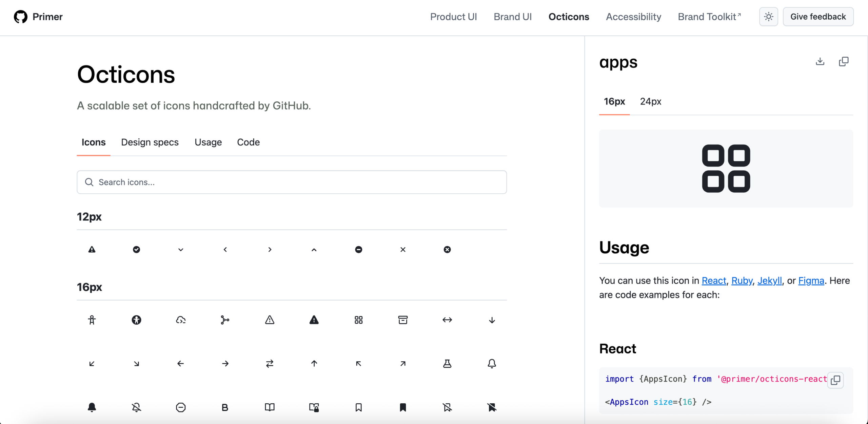Image resolution: width=868 pixels, height=424 pixels.
Task: Select the arrow-left icon
Action: point(181,364)
